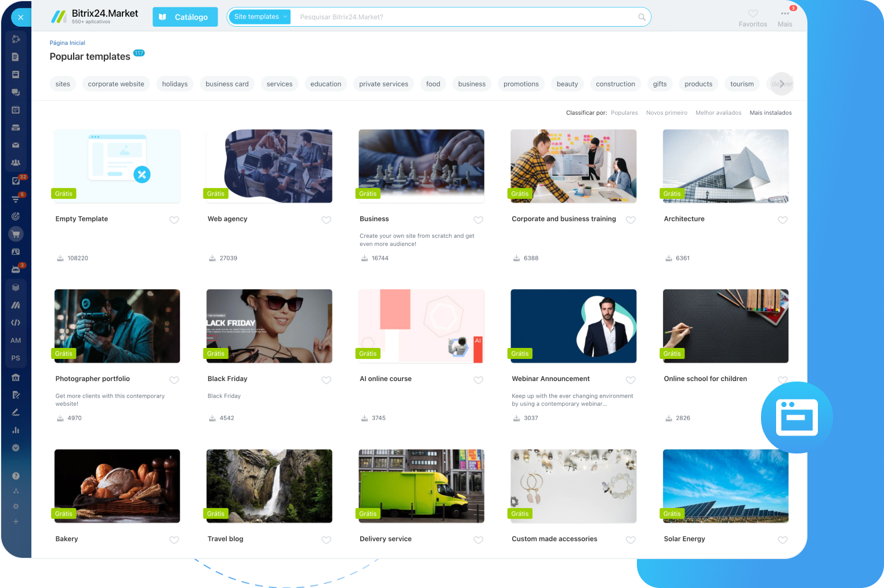
Task: Click the mail envelope sidebar icon
Action: pyautogui.click(x=16, y=145)
